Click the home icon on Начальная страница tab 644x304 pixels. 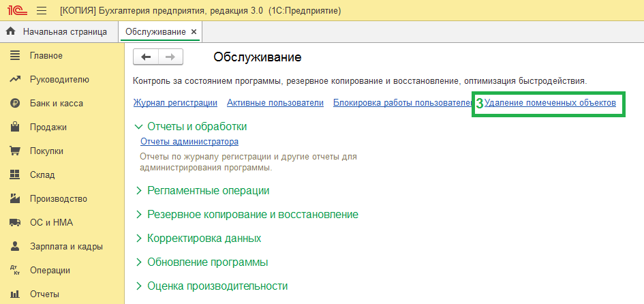[11, 31]
